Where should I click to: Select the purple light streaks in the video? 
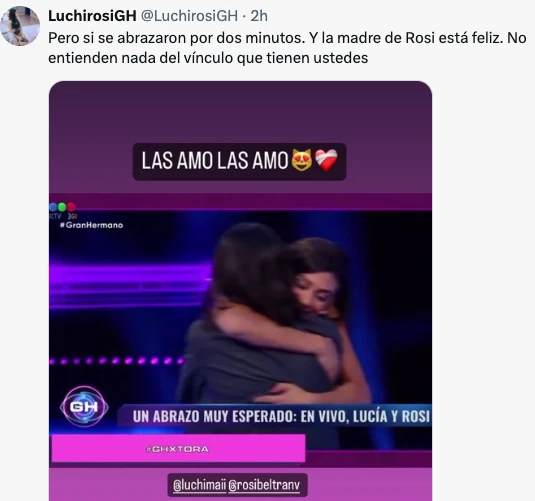pos(130,285)
